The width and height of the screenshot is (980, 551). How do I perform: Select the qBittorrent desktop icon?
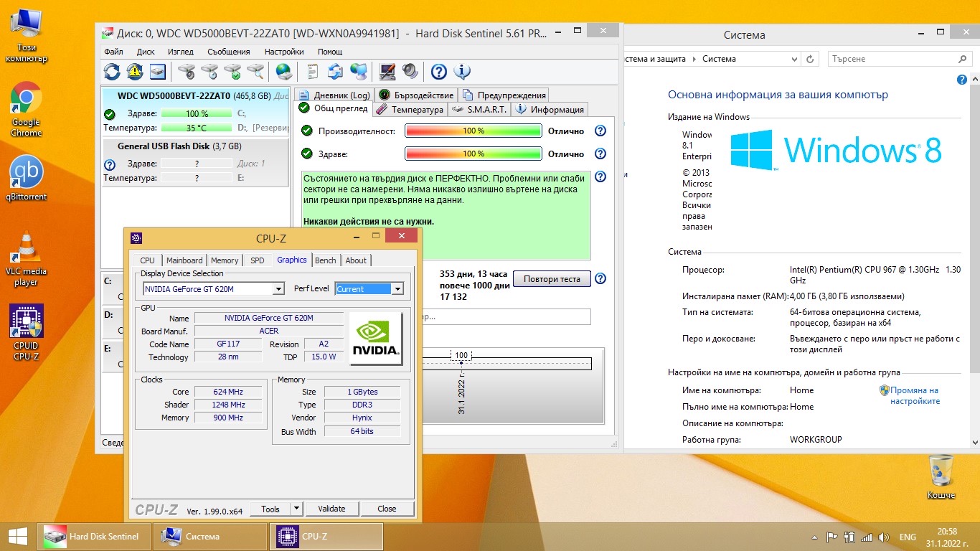(26, 179)
